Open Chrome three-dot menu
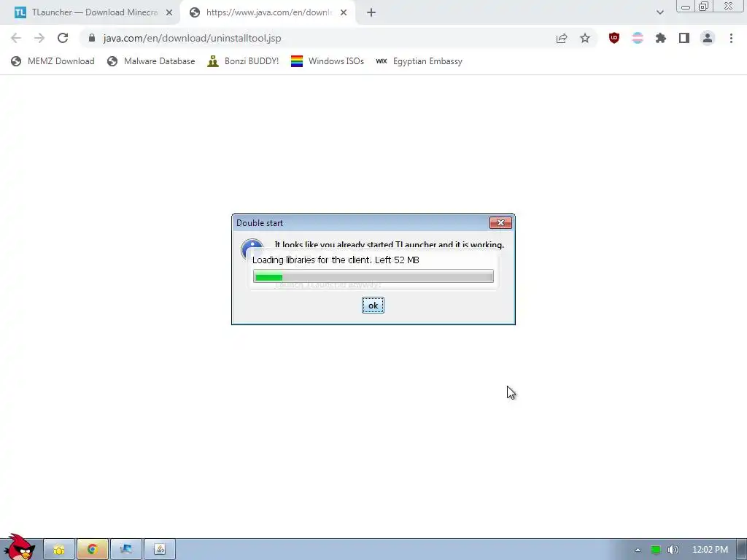Viewport: 747px width, 560px height. point(731,38)
